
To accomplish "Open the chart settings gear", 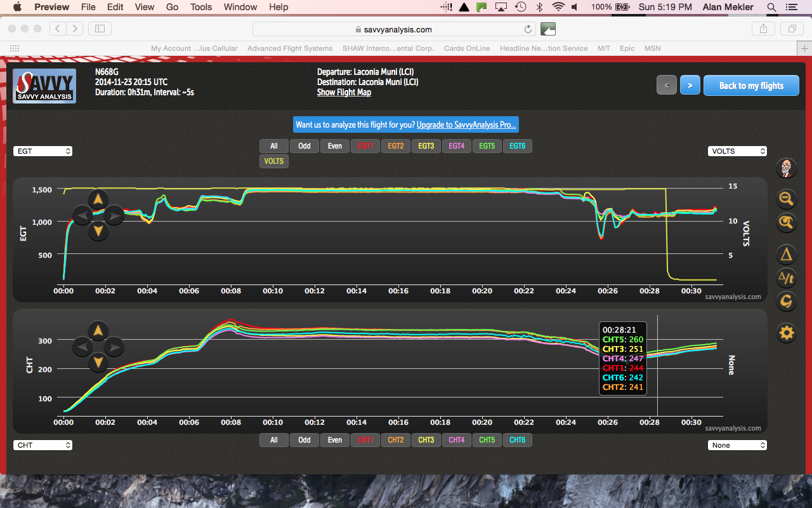I will click(786, 332).
